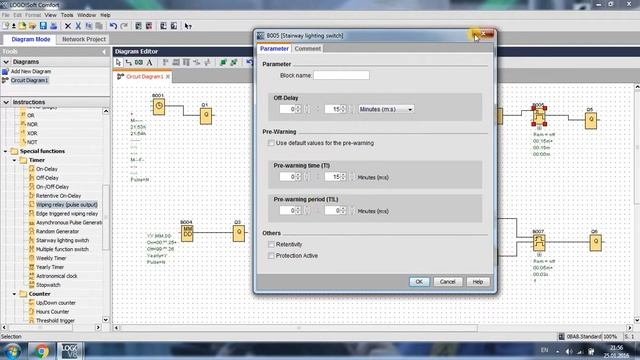Click the New file toolbar icon

pyautogui.click(x=6, y=26)
